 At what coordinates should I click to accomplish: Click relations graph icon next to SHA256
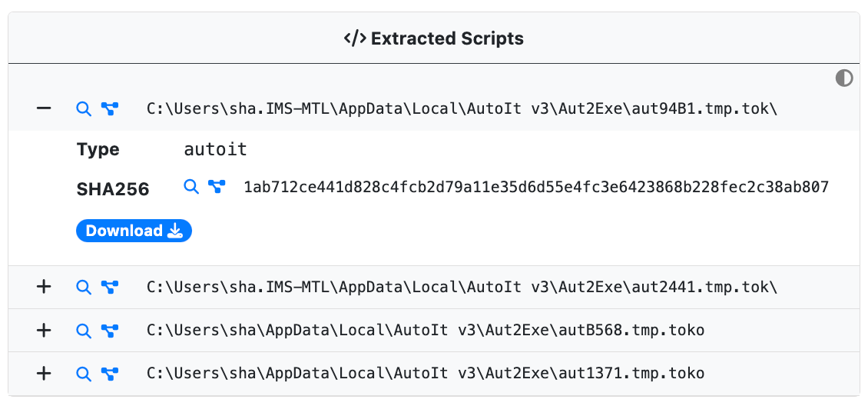(x=217, y=187)
